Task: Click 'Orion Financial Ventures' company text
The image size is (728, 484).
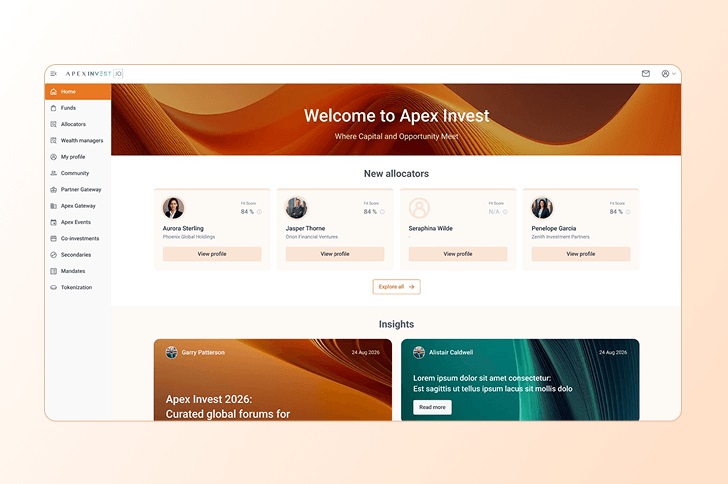Action: (312, 237)
